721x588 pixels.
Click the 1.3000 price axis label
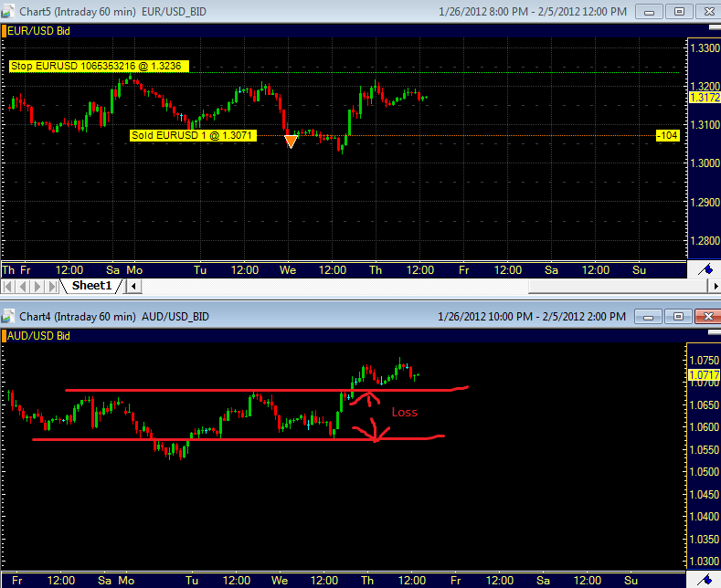(x=705, y=163)
